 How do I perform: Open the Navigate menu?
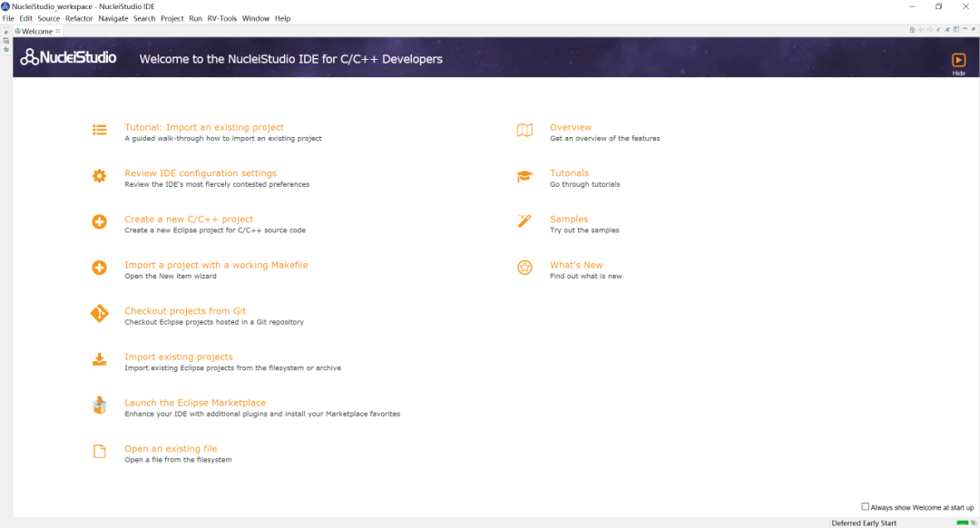(x=113, y=19)
